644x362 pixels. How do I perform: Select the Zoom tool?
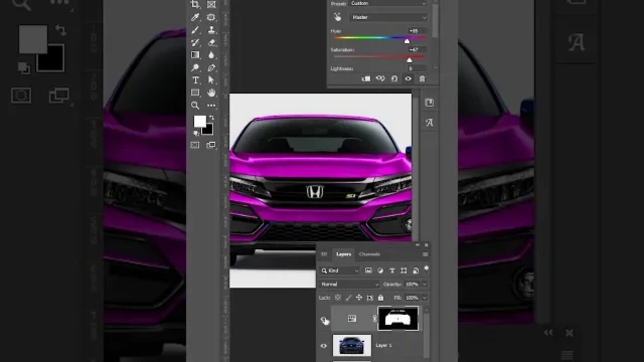(195, 106)
